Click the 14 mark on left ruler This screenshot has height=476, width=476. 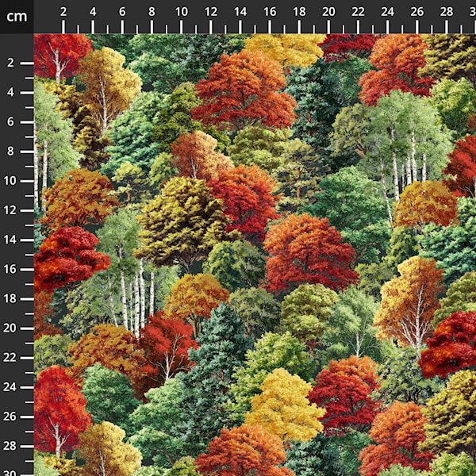(x=10, y=240)
